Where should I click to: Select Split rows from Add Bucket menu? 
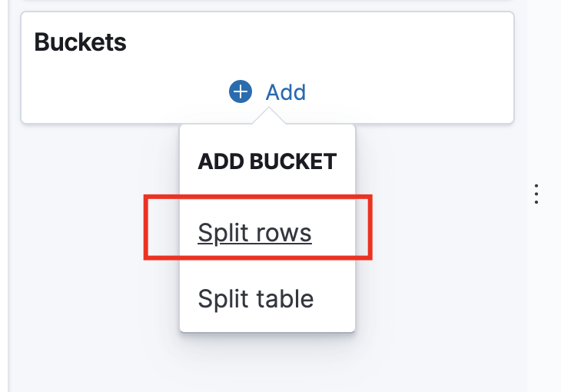(x=254, y=232)
